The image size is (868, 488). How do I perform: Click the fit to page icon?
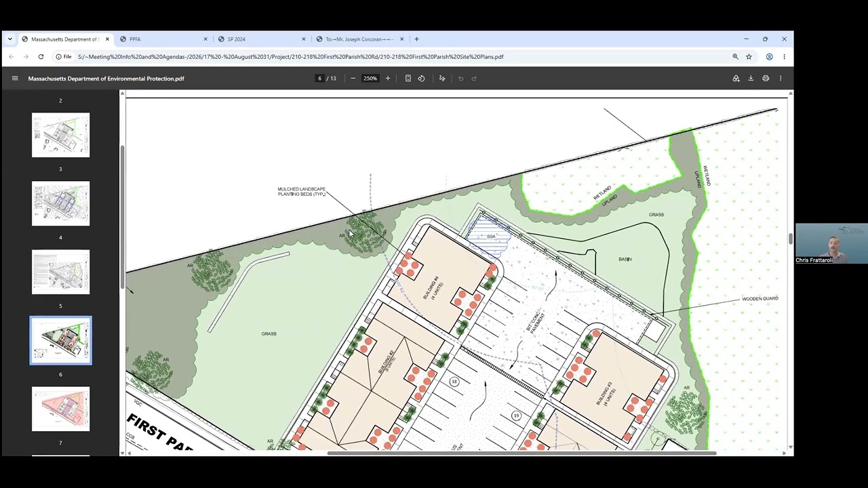click(x=408, y=79)
